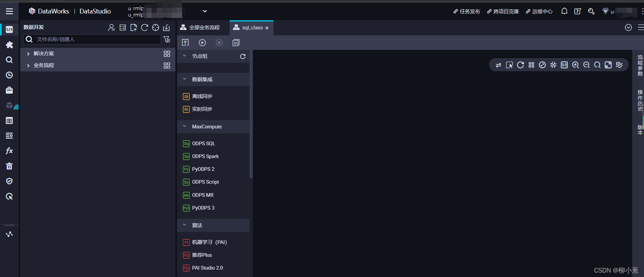Open the 操作历史 side panel
The image size is (644, 277).
coord(640,100)
